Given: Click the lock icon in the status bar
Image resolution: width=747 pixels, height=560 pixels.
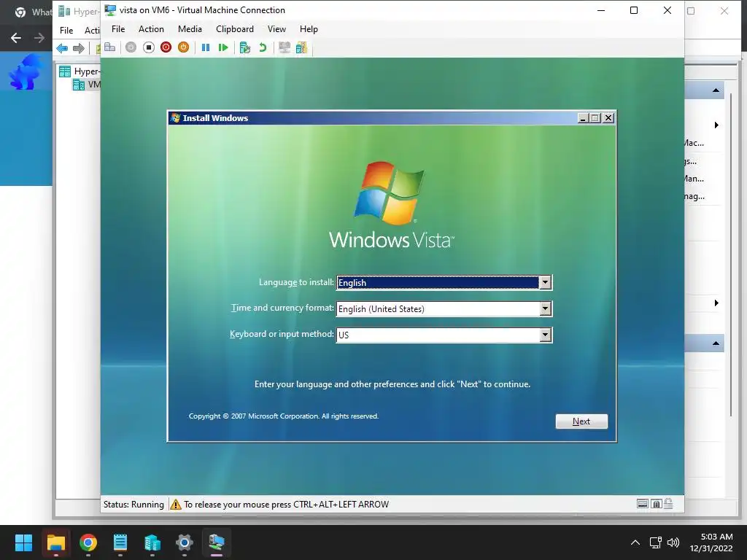Looking at the screenshot, I should tap(668, 503).
